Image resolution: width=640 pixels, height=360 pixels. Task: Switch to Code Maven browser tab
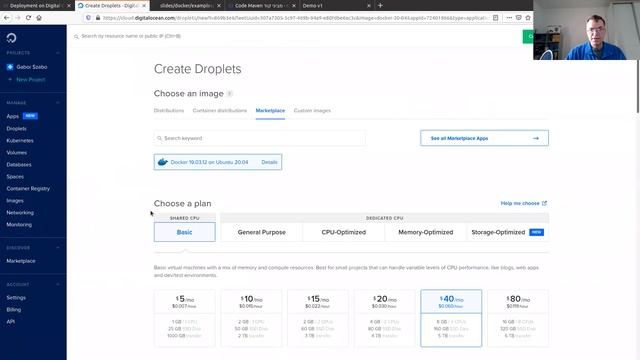[261, 6]
